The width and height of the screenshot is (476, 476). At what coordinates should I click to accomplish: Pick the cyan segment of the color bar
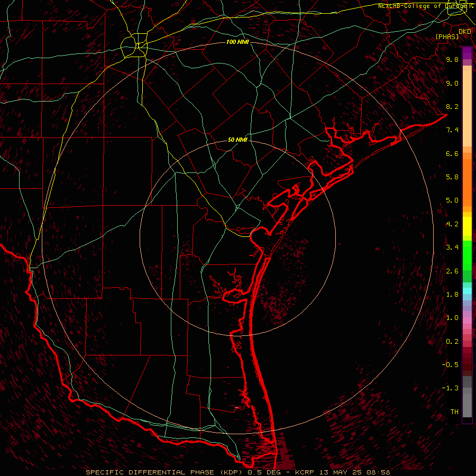(467, 290)
